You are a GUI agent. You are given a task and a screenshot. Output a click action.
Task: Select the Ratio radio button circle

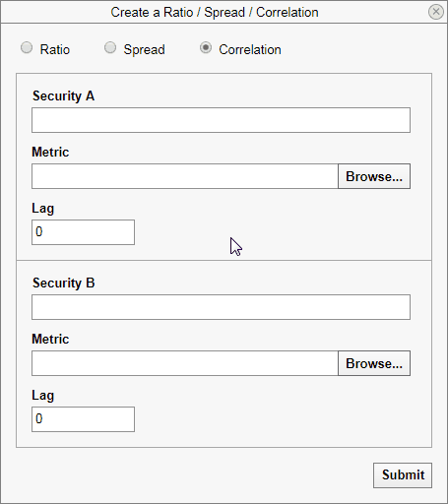click(27, 47)
